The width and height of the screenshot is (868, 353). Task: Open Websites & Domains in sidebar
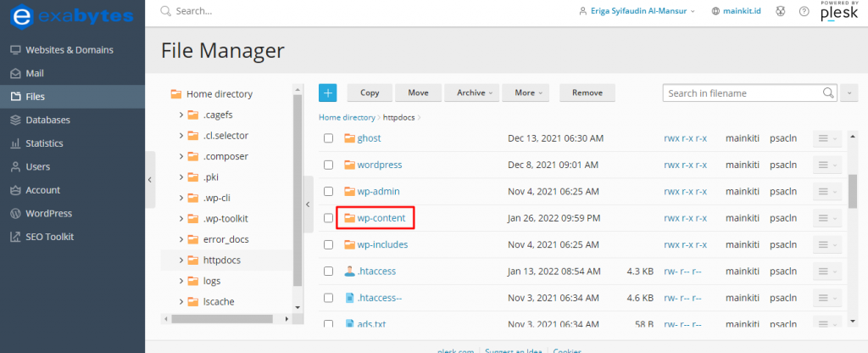pos(73,50)
